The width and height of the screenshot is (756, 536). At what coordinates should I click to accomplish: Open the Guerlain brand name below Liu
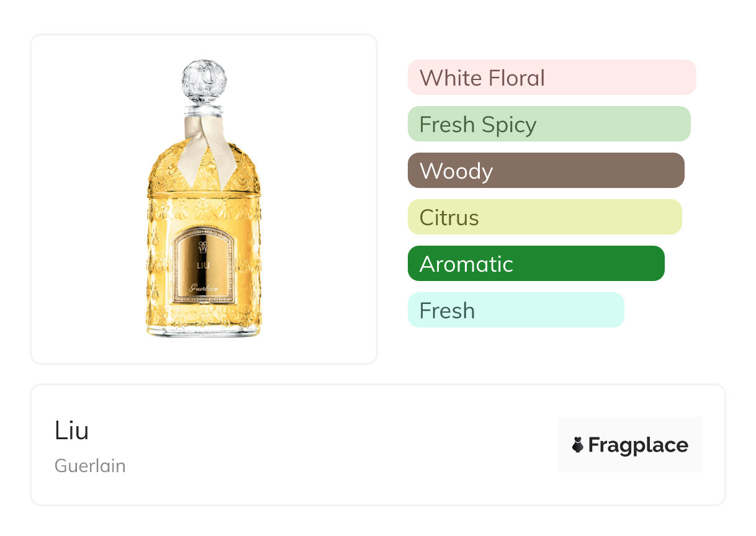pos(90,465)
